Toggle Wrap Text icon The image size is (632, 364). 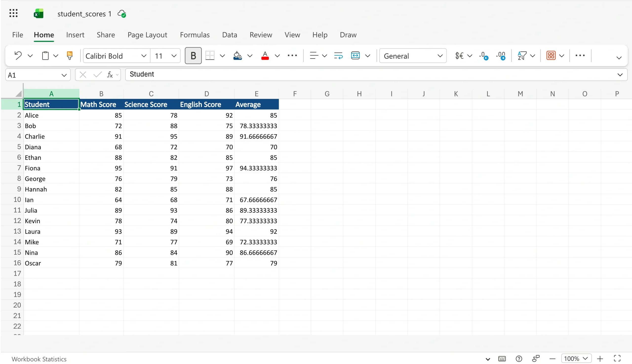338,56
